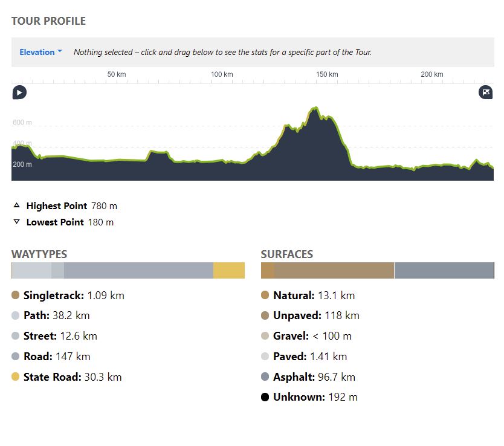Click the Highest Point up triangle icon

pos(16,205)
